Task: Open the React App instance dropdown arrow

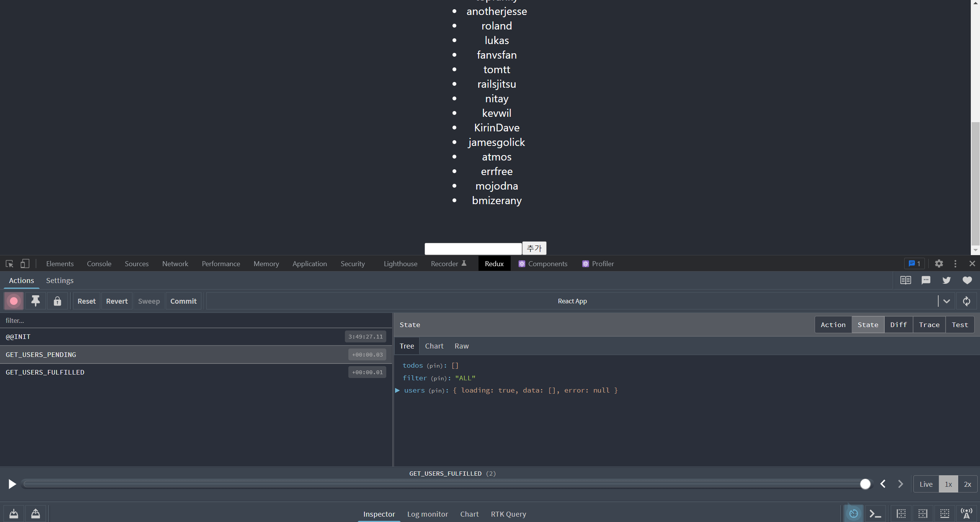Action: [947, 301]
